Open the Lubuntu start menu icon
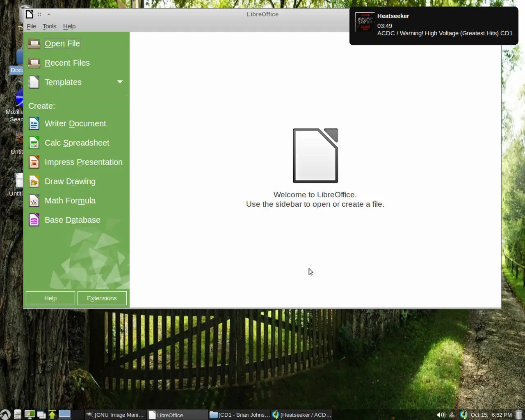The image size is (525, 420). point(5,415)
